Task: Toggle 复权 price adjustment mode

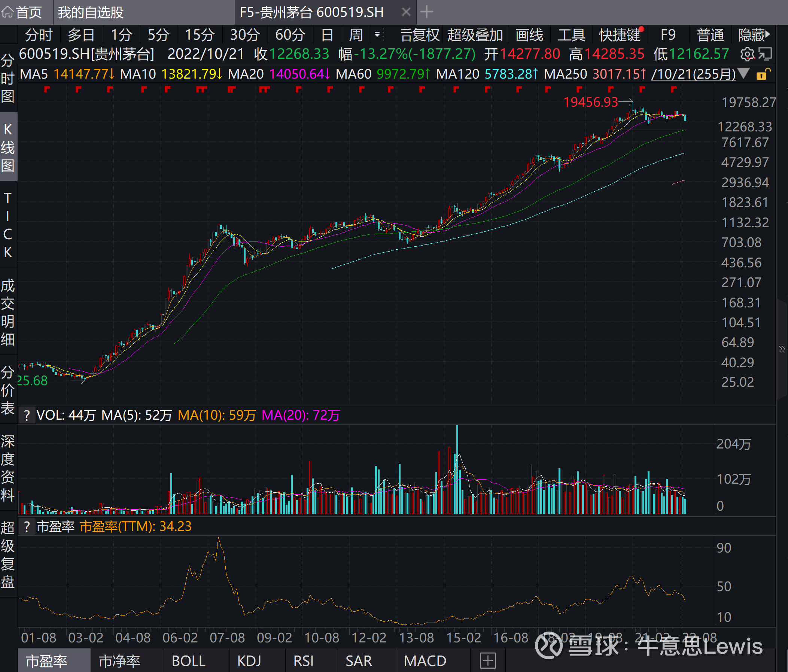Action: [420, 35]
